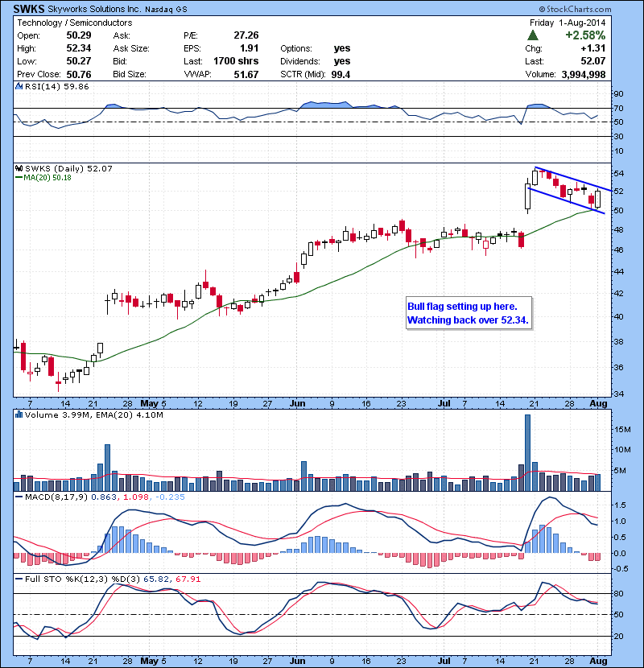This screenshot has height=668, width=644.
Task: Click the Ask Size: label
Action: click(x=131, y=48)
